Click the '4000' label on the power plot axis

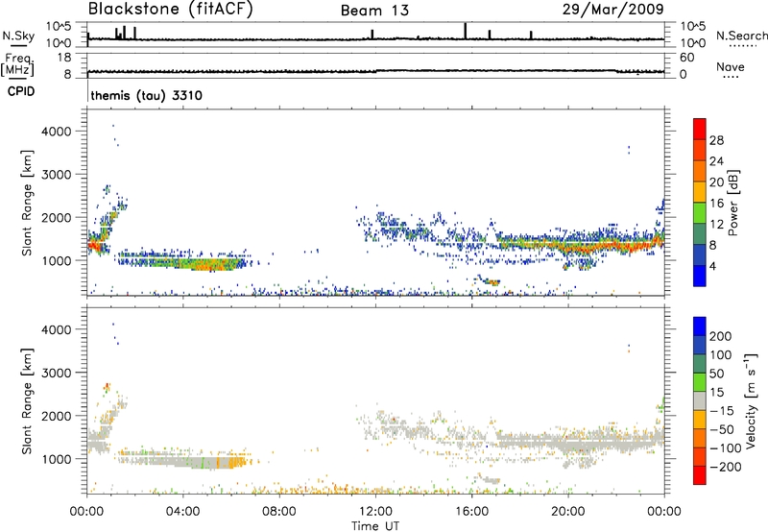(x=56, y=132)
